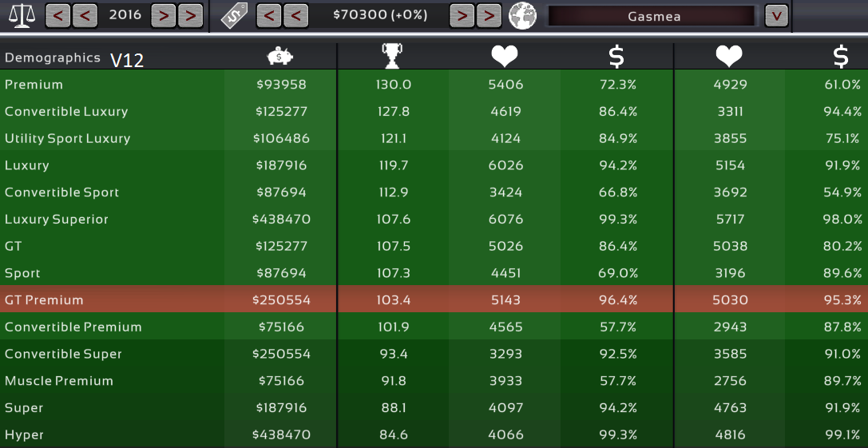The width and height of the screenshot is (868, 448).
Task: Click the outermost year forward arrow button
Action: point(190,15)
